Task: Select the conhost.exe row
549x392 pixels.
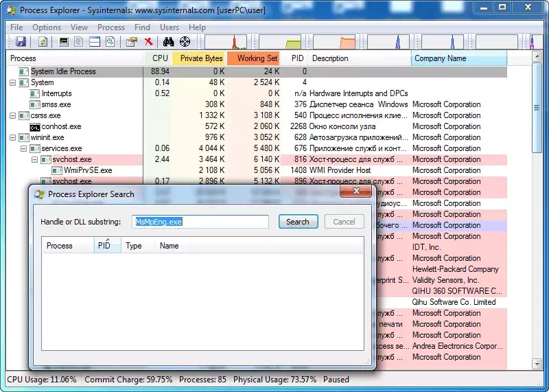Action: pyautogui.click(x=257, y=127)
